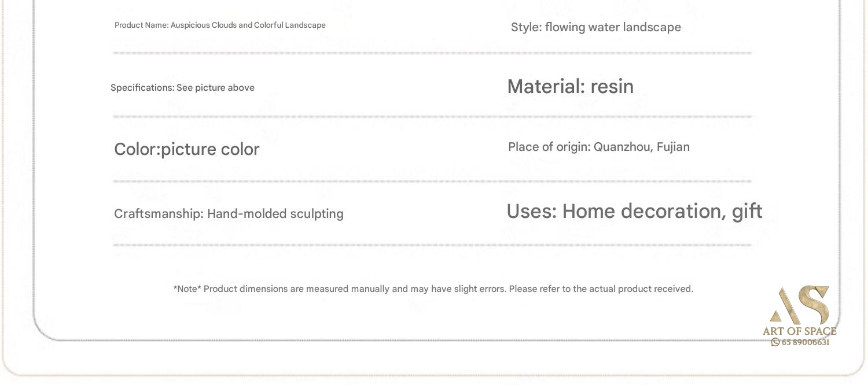The height and width of the screenshot is (385, 868).
Task: Click the WhatsApp icon beside the phone number
Action: (x=775, y=342)
